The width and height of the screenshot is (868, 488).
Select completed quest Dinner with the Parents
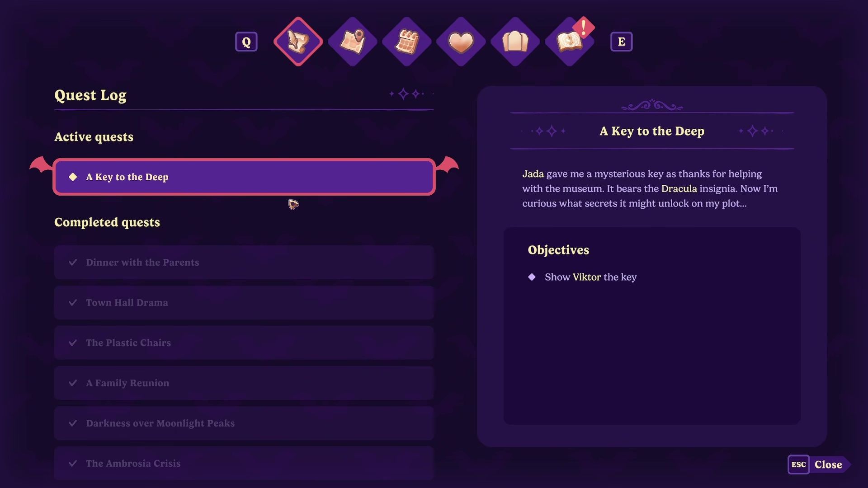click(244, 262)
